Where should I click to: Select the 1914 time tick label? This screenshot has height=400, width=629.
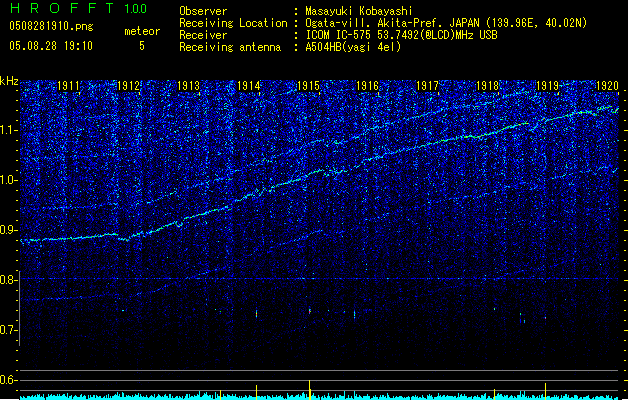[x=248, y=86]
